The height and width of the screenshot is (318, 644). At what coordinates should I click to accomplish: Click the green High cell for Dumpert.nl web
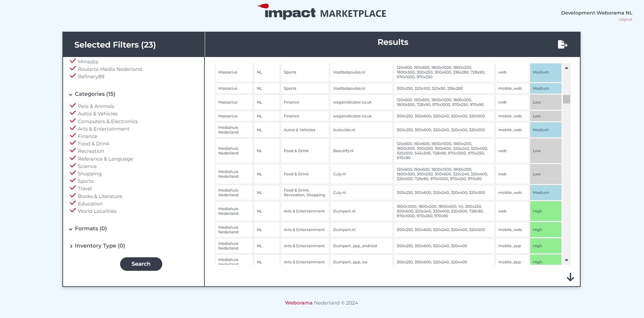click(545, 211)
